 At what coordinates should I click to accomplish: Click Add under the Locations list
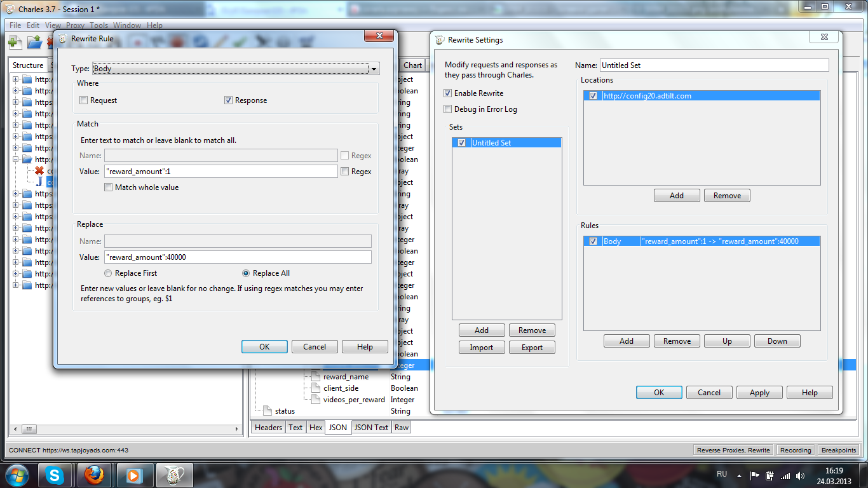(677, 196)
